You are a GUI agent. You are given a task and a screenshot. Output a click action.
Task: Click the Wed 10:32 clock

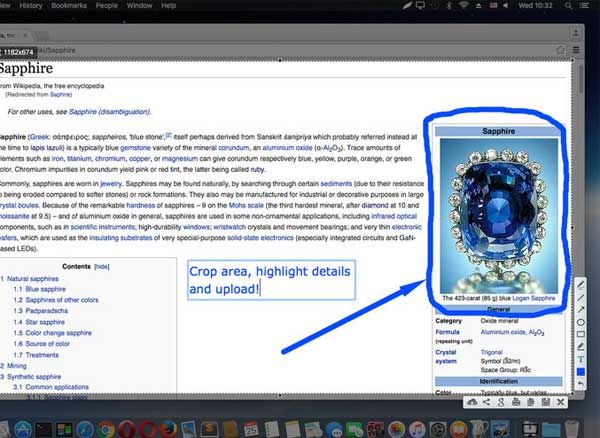pyautogui.click(x=535, y=5)
